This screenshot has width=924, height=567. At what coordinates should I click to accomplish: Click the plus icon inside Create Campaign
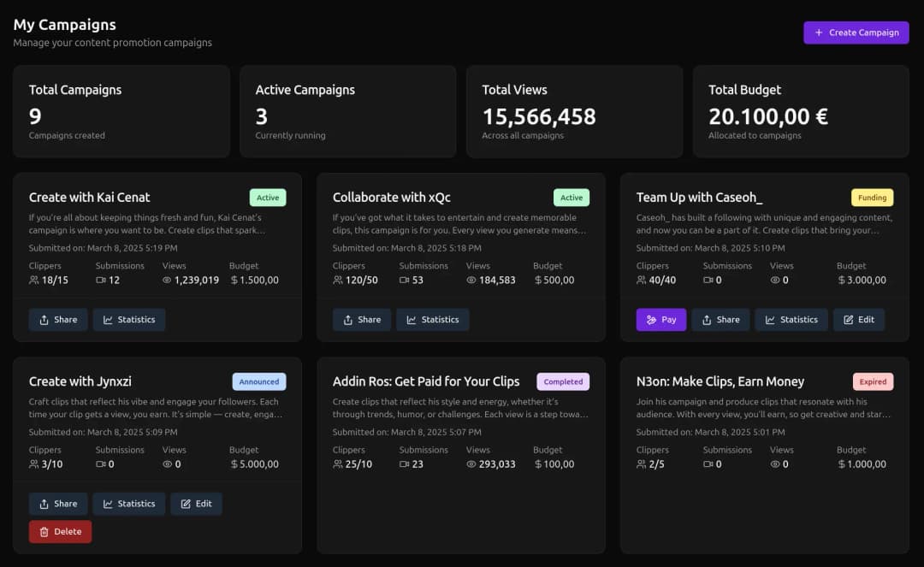820,32
